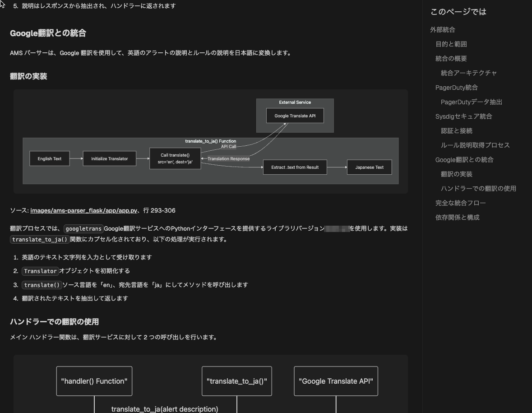This screenshot has width=532, height=413.
Task: Click the googletrans inline code
Action: pos(83,229)
